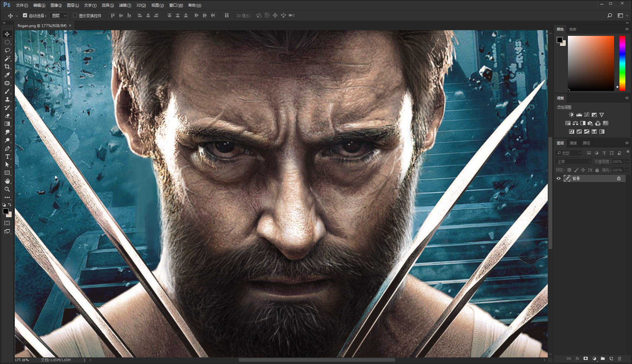Toggle lock transparent pixels in layers panel
The image size is (632, 364).
pyautogui.click(x=569, y=170)
